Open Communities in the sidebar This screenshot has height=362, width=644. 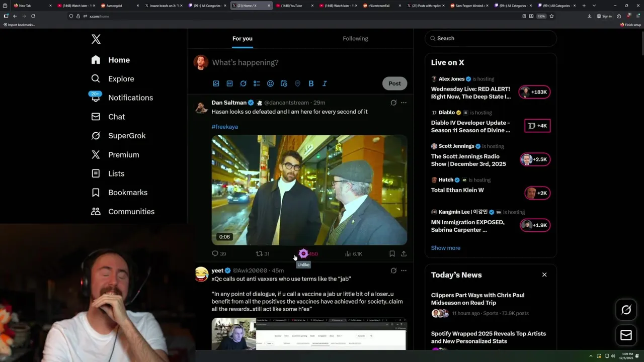pyautogui.click(x=123, y=212)
